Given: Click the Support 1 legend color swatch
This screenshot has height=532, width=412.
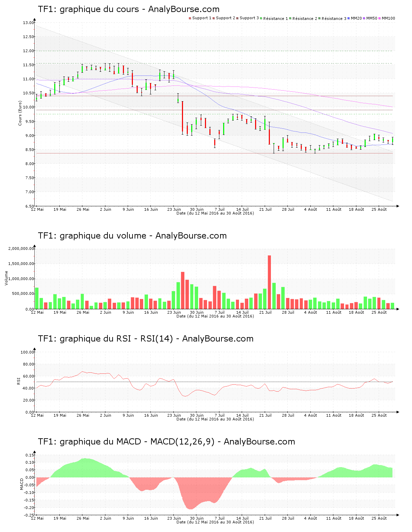Looking at the screenshot, I should (190, 18).
